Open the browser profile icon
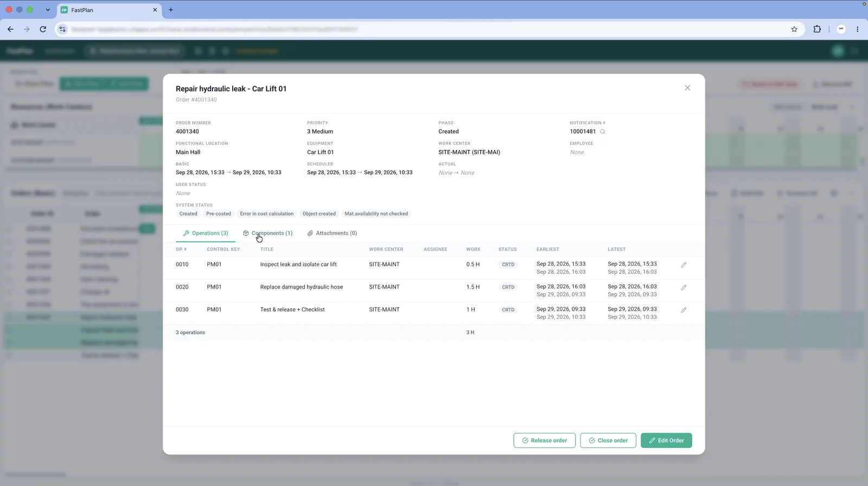 click(x=841, y=29)
